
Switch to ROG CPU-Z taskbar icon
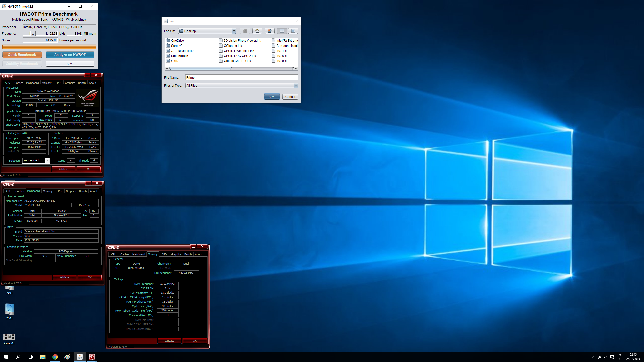[x=92, y=357]
